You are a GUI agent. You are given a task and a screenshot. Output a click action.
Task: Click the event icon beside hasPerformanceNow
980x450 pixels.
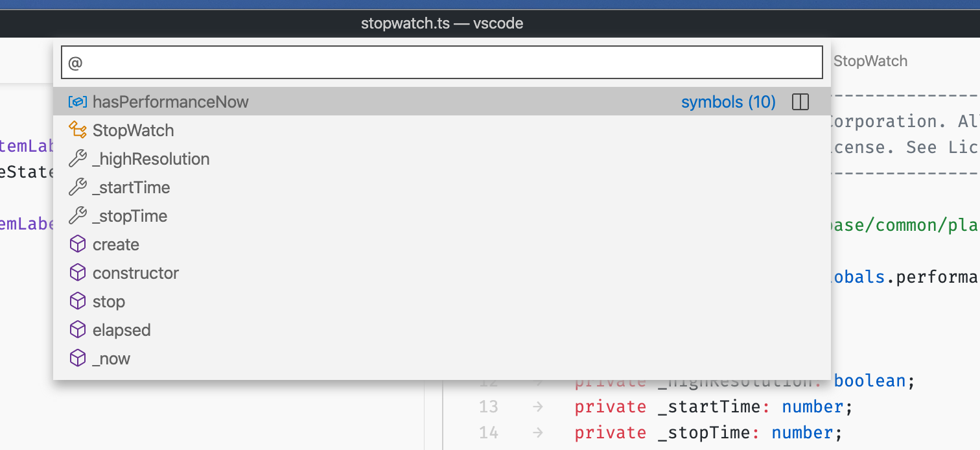(x=78, y=102)
